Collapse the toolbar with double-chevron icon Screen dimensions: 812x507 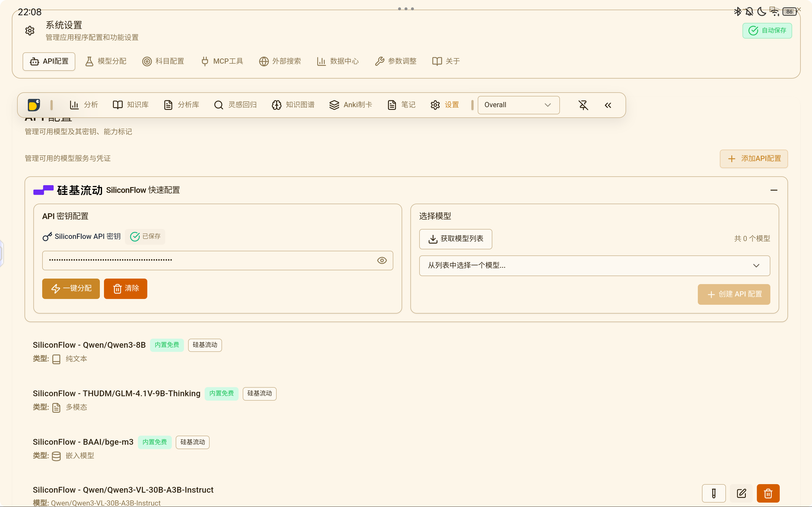(x=608, y=105)
